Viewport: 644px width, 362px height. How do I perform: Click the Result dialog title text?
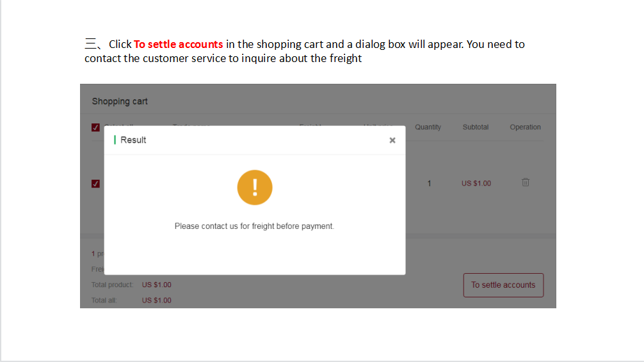[133, 140]
